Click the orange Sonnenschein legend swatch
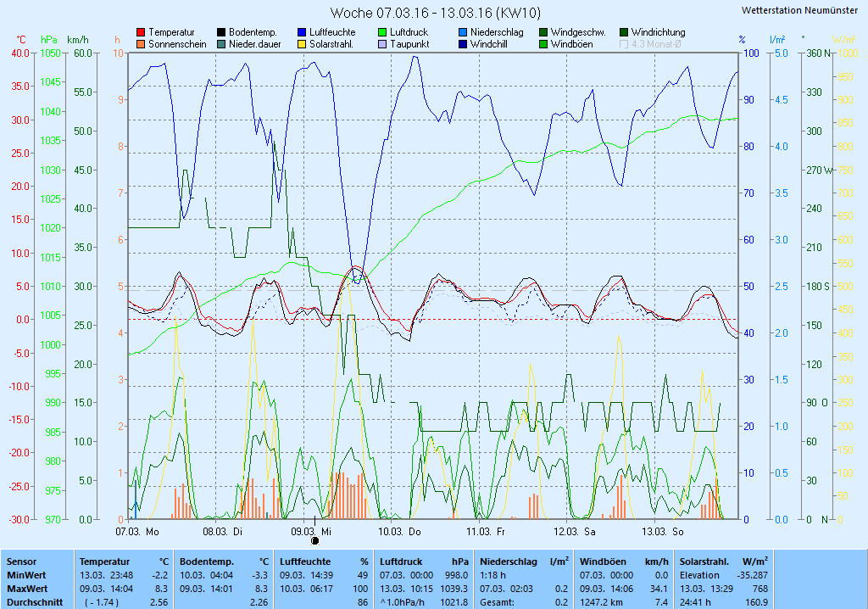The height and width of the screenshot is (609, 868). (141, 44)
